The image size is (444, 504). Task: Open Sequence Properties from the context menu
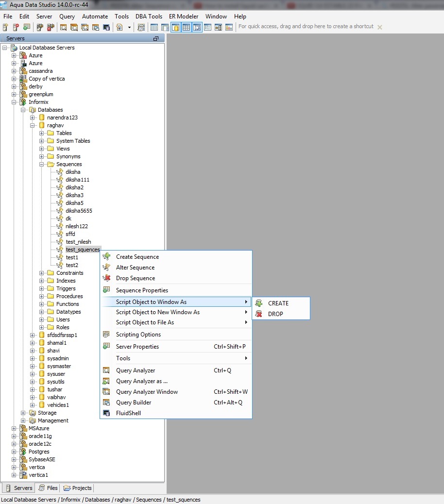click(x=176, y=290)
